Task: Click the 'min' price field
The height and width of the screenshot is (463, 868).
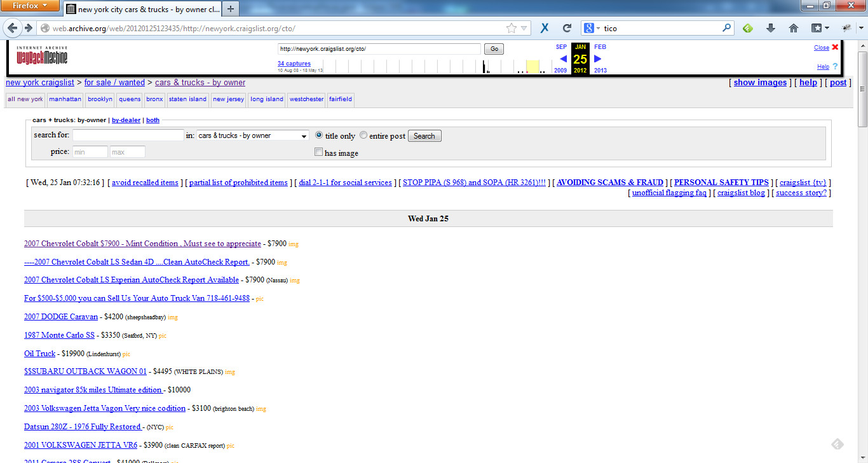Action: coord(90,152)
